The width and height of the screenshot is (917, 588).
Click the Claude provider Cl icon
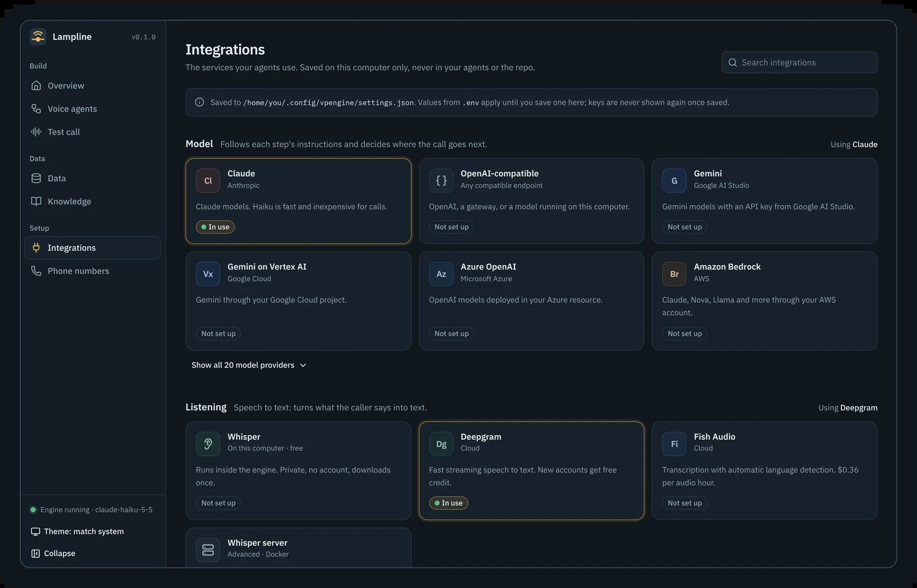tap(208, 180)
